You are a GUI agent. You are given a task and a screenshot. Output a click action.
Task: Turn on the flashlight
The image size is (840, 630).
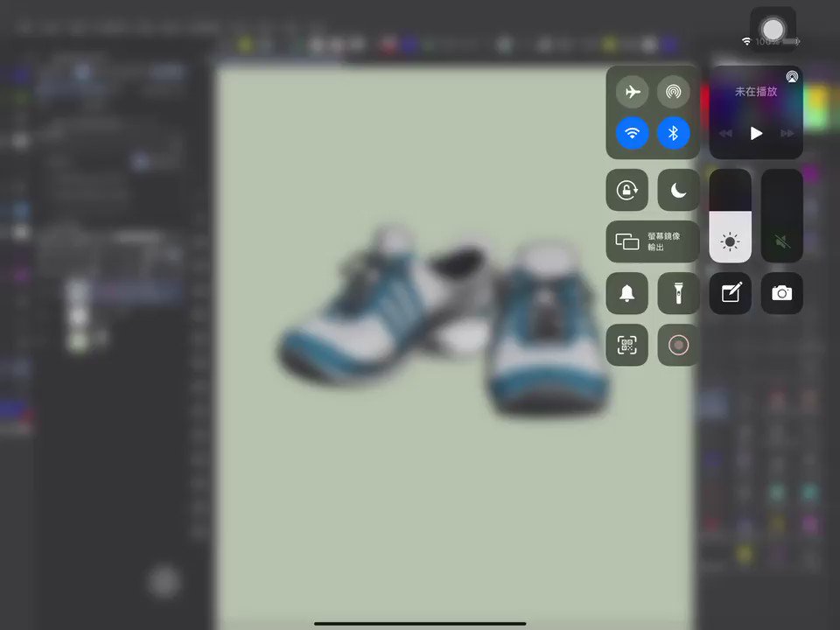(x=678, y=293)
